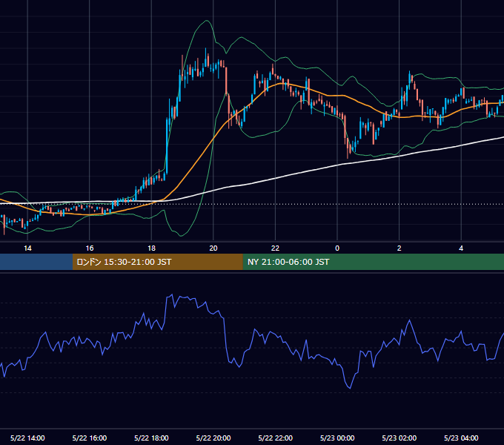Click the 5/22 22:00 label on oscillator axis
The image size is (504, 445).
coord(276,438)
